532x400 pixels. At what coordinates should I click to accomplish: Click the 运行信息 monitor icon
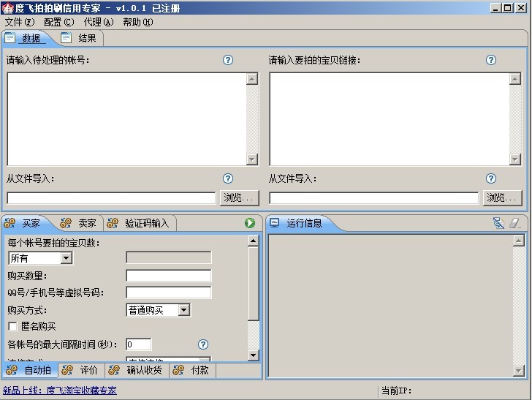click(x=274, y=223)
